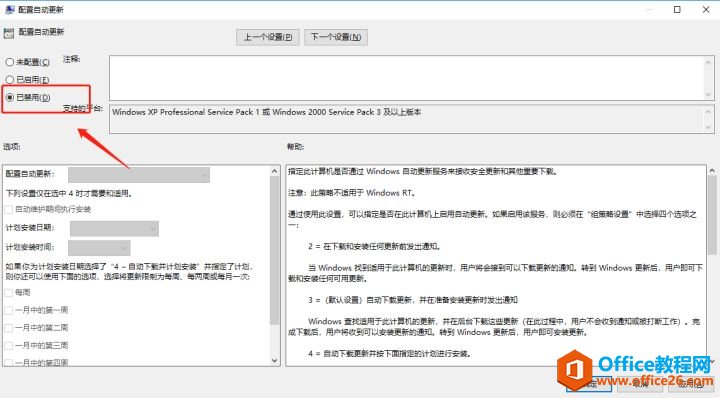Image resolution: width=720 pixels, height=398 pixels.
Task: Toggle 自动维护期间执行安装 checkbox
Action: pyautogui.click(x=8, y=209)
